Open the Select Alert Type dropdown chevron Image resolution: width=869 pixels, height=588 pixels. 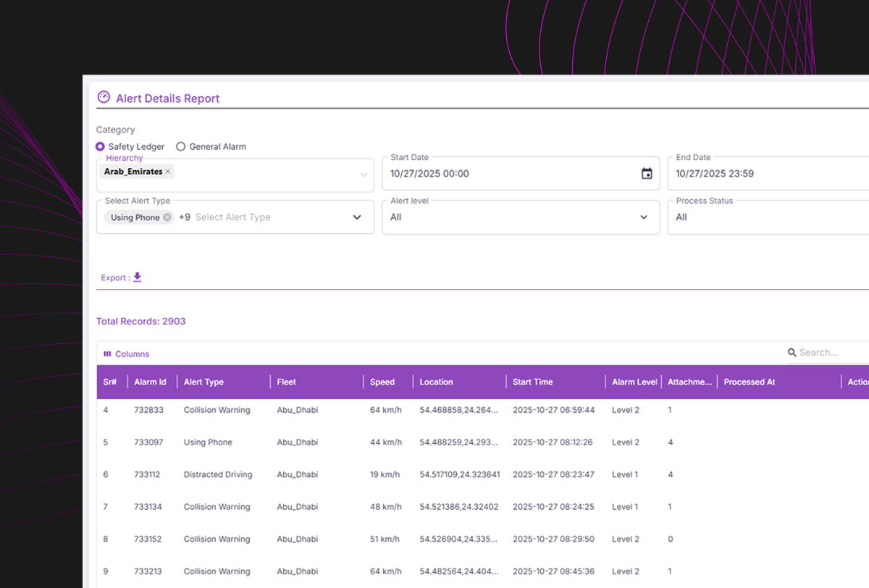(356, 217)
